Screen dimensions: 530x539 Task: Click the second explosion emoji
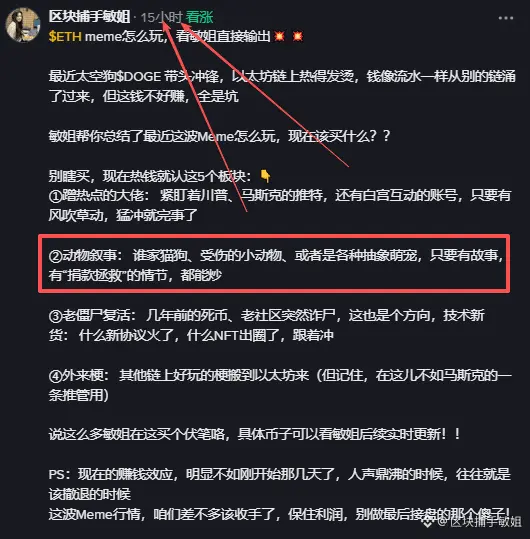point(298,36)
